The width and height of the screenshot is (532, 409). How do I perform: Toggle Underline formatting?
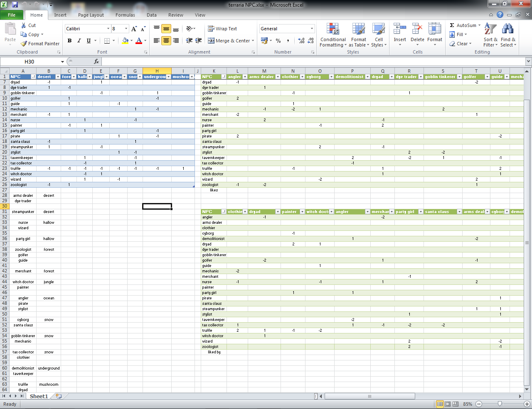[x=89, y=41]
